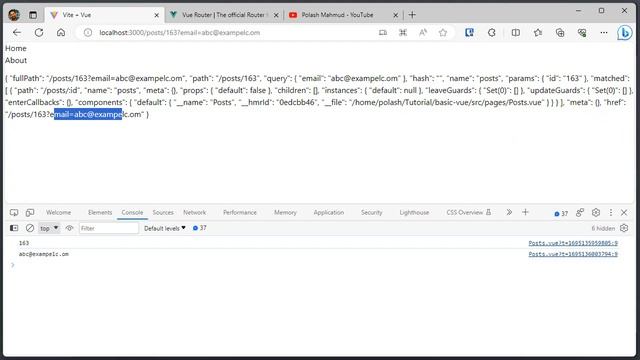Image resolution: width=640 pixels, height=360 pixels.
Task: Click the 163 console log entry
Action: [24, 243]
